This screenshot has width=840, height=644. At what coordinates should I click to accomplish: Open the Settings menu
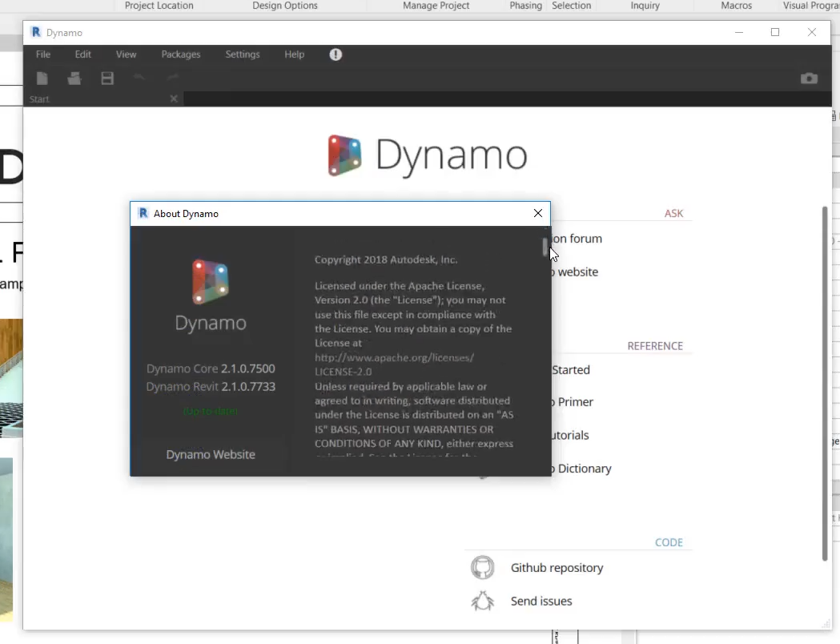242,54
